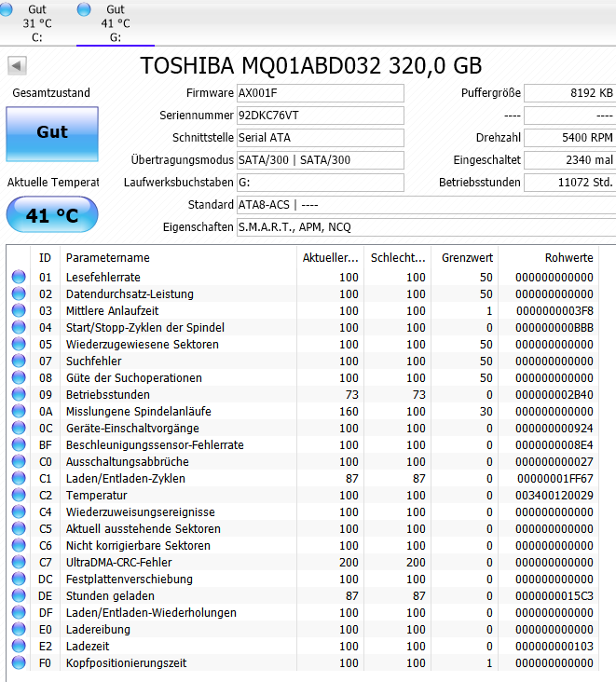Click the Drehzahl value 5400 RPM

(x=570, y=138)
